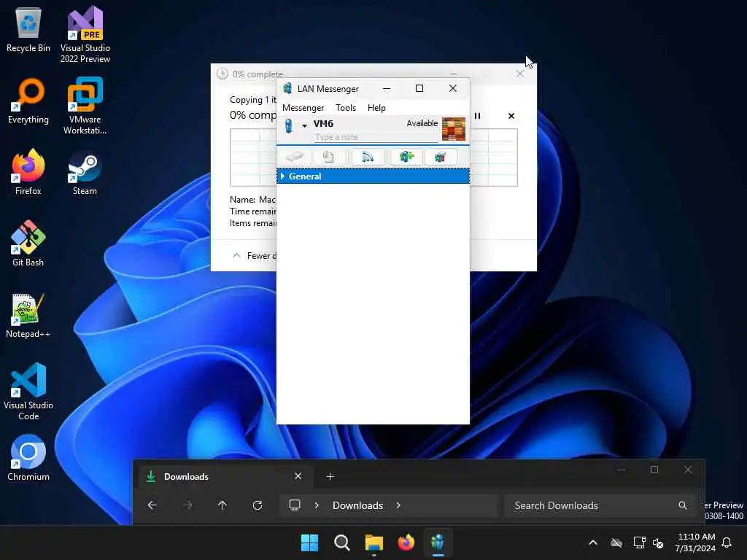Click the copy progress speed graph
Screen dimensions: 747x560
[x=373, y=157]
